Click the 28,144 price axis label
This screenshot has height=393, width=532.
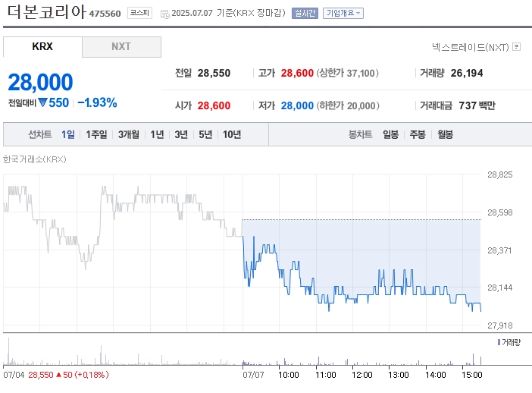click(x=499, y=288)
